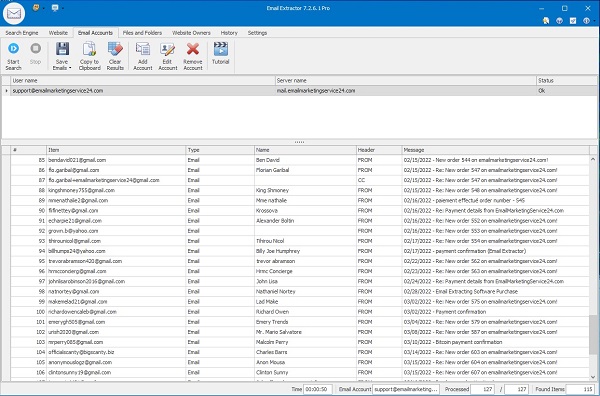
Task: Open the Website Owners tab
Action: [x=191, y=33]
